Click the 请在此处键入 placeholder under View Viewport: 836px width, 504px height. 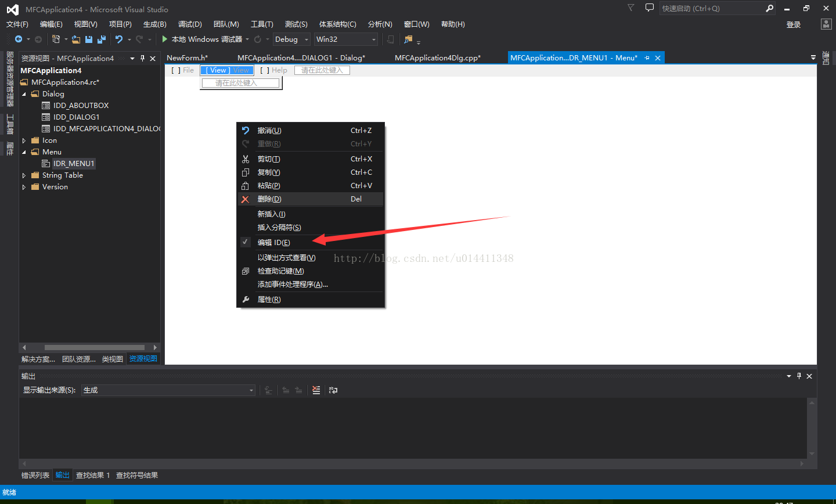coord(240,83)
